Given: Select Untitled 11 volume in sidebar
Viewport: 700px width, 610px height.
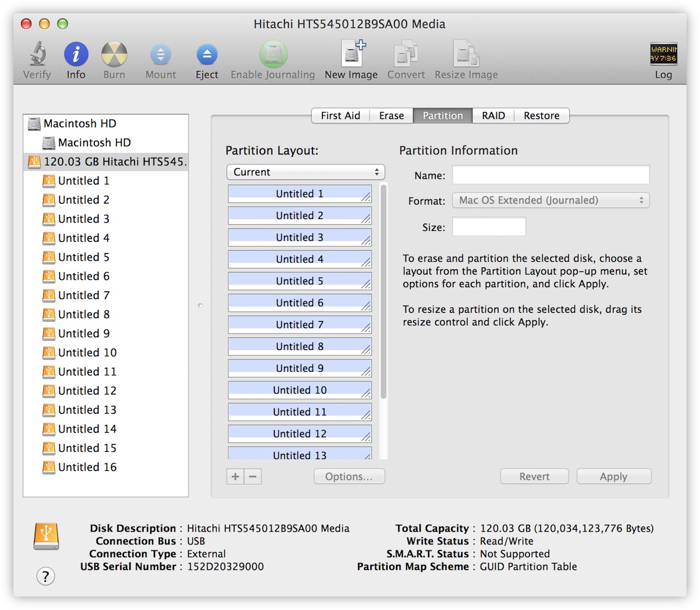Looking at the screenshot, I should (105, 371).
